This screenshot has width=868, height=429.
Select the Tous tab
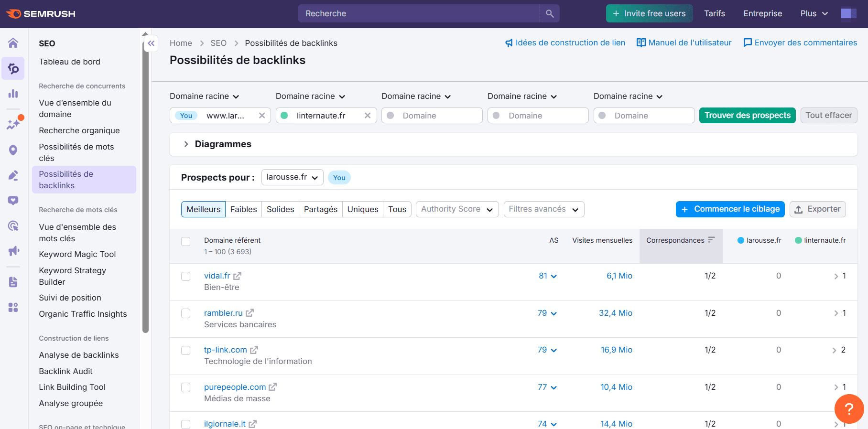pos(397,209)
